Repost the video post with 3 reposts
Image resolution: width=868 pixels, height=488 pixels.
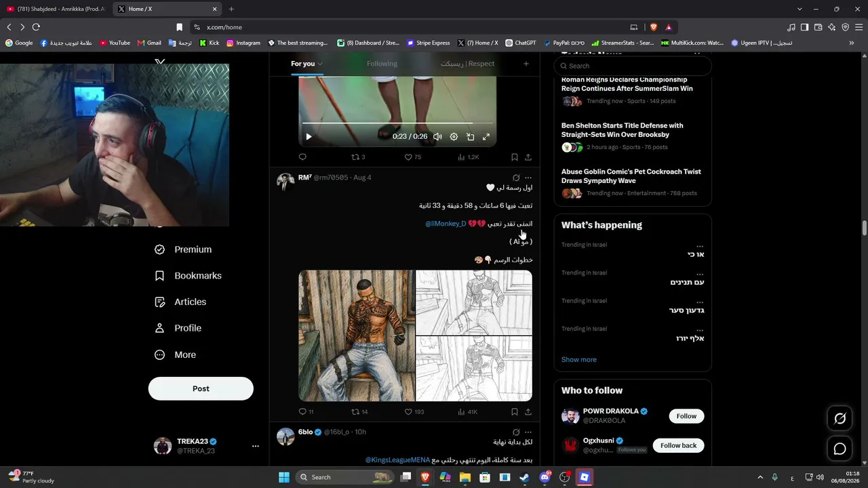tap(357, 157)
